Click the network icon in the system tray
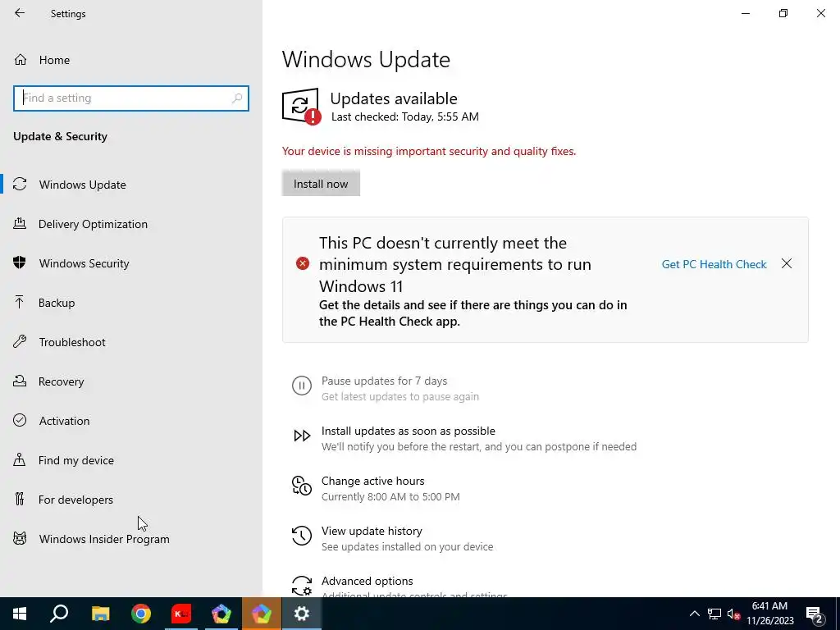Screen dimensions: 840x630 coord(714,614)
